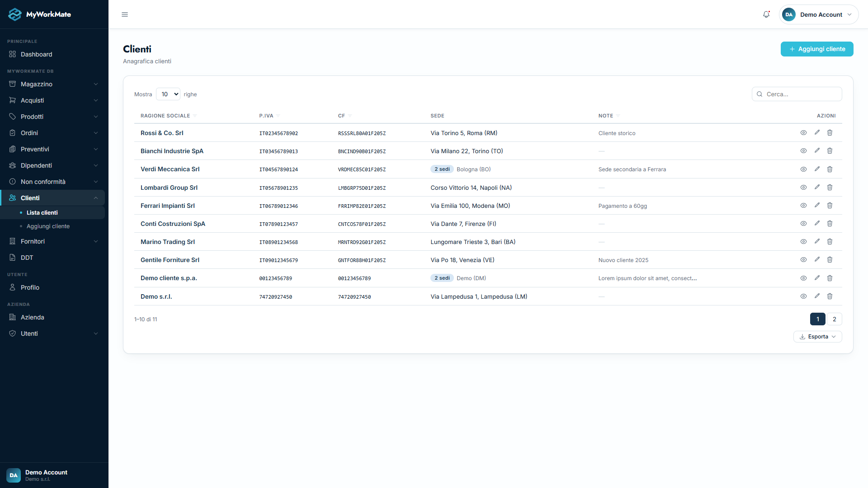868x488 pixels.
Task: Delete Ferrari Impianti Srl via trash icon
Action: click(x=830, y=206)
